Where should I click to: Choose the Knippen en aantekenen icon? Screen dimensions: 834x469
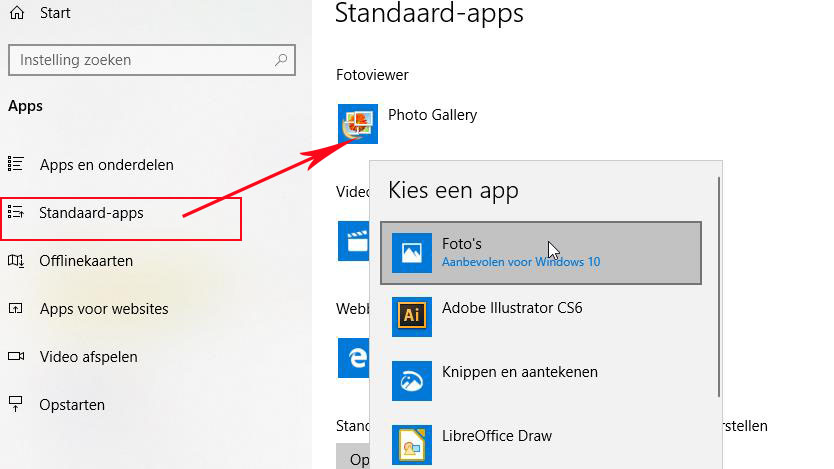411,381
